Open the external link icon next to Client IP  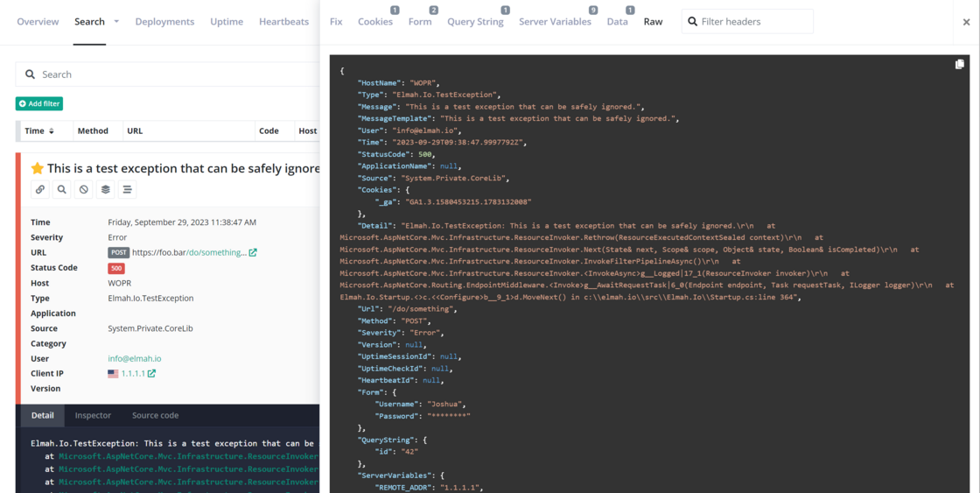(x=152, y=374)
